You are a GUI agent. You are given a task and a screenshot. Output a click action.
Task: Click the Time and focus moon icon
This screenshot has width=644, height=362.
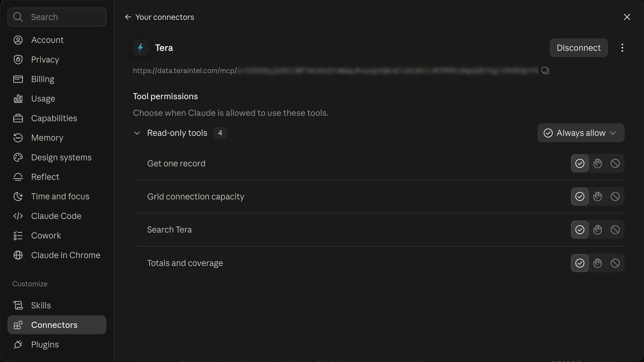18,197
